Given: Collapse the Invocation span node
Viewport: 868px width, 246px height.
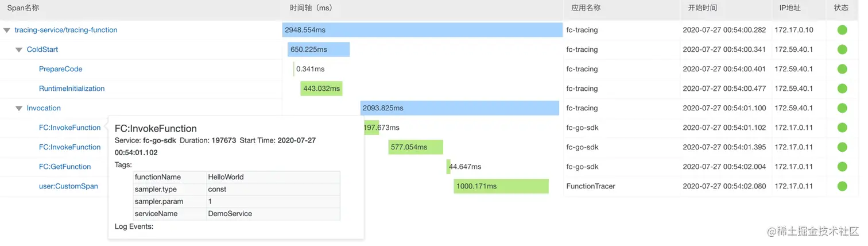Looking at the screenshot, I should tap(19, 108).
